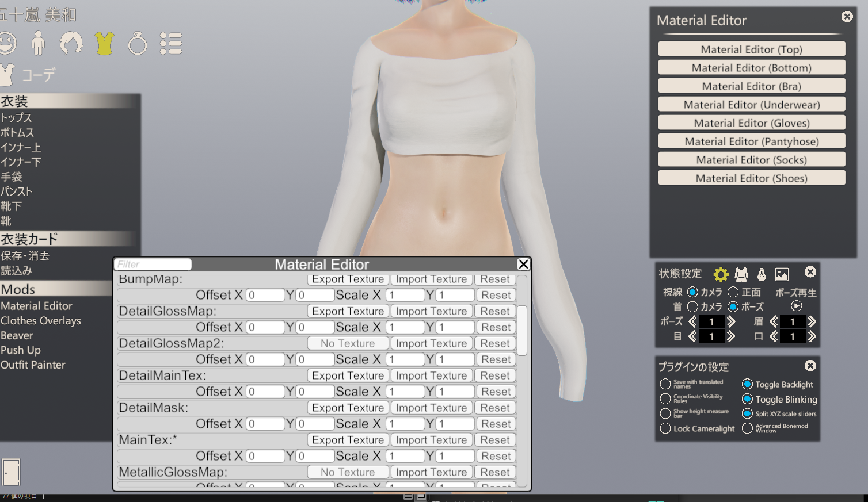Set 視線 gaze direction to 正面

pyautogui.click(x=733, y=292)
